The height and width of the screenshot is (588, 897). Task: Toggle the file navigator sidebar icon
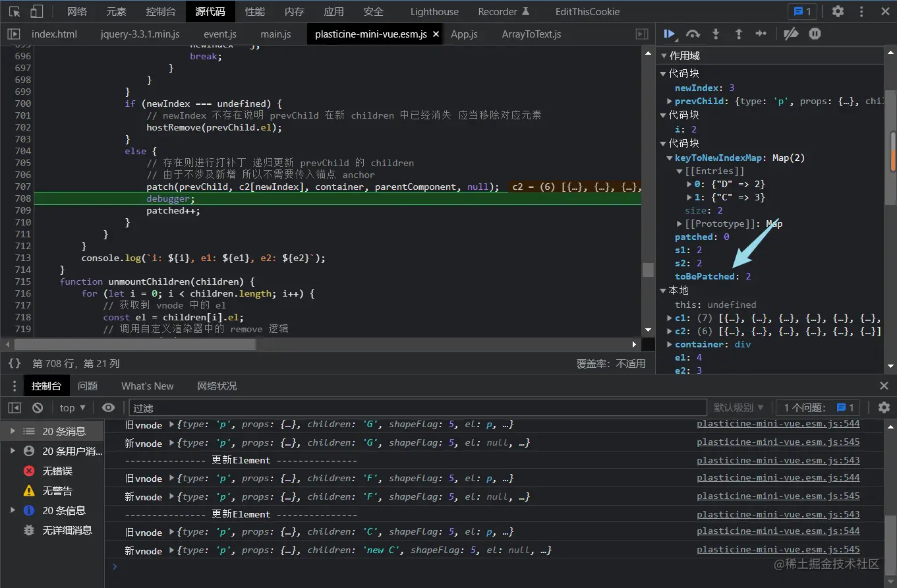[14, 34]
